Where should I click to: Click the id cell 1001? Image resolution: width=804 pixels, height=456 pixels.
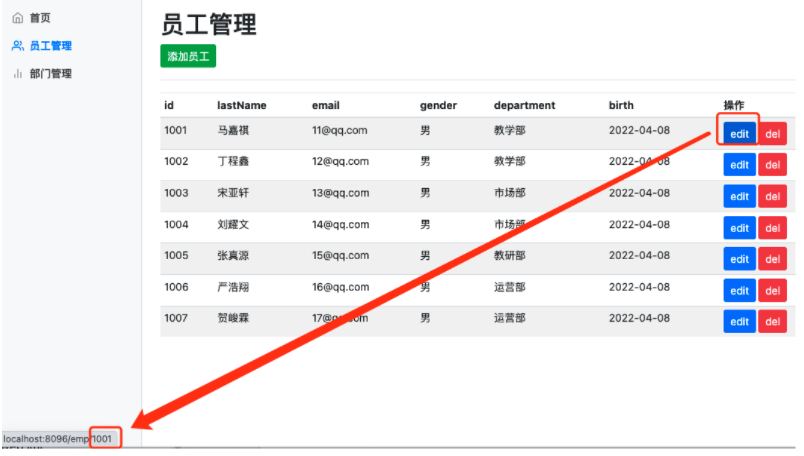pyautogui.click(x=175, y=130)
